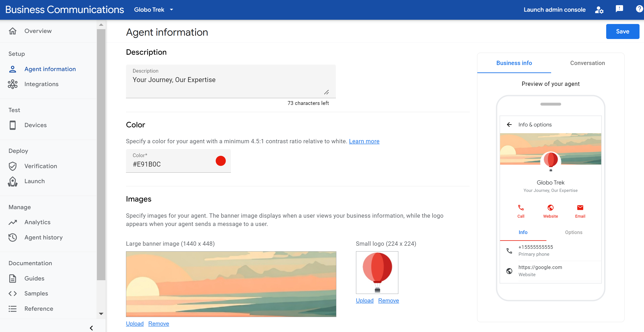Viewport: 644px width, 332px height.
Task: Select the Agent information icon
Action: (13, 69)
